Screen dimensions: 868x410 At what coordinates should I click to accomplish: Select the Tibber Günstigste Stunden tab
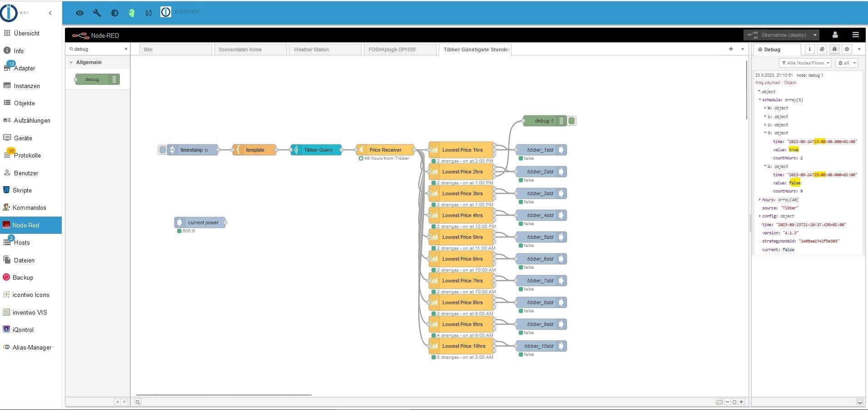pos(476,49)
